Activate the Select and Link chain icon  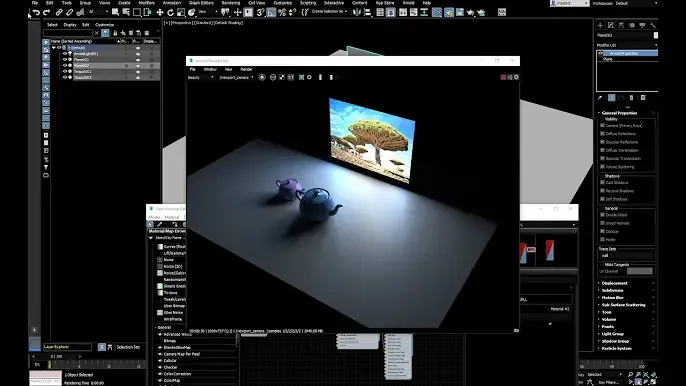[59, 12]
